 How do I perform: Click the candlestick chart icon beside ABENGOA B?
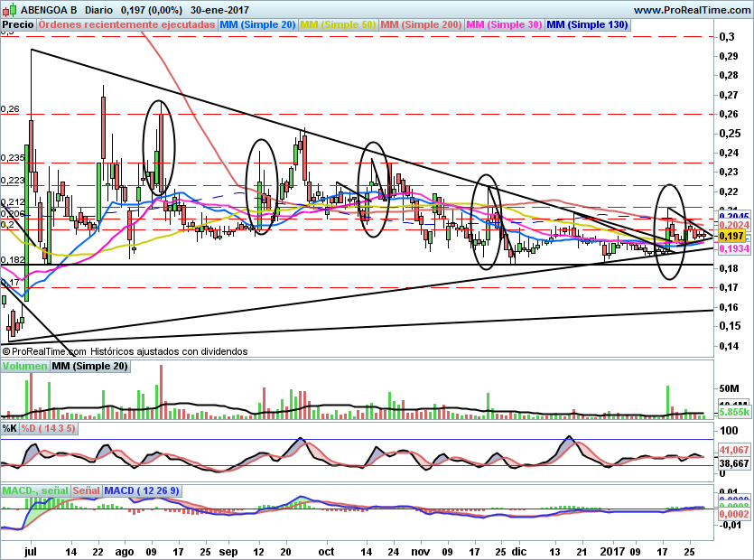[x=10, y=9]
